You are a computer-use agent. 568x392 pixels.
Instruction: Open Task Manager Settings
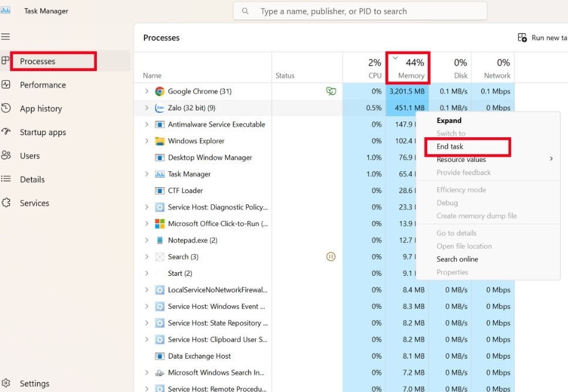tap(34, 383)
